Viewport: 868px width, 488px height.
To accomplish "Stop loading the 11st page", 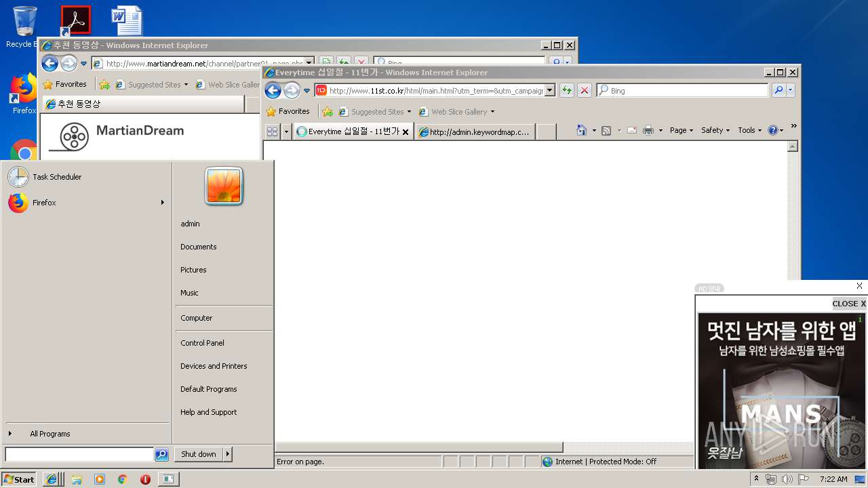I will [x=585, y=90].
